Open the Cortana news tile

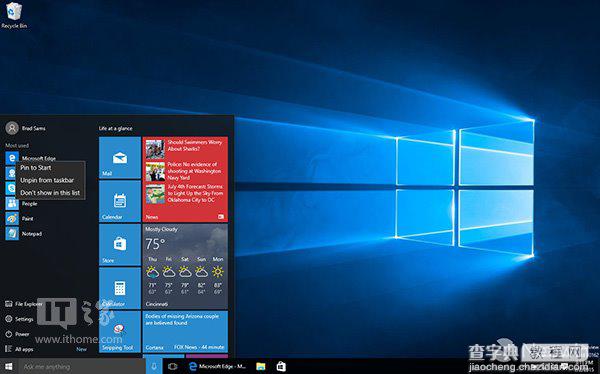point(185,332)
